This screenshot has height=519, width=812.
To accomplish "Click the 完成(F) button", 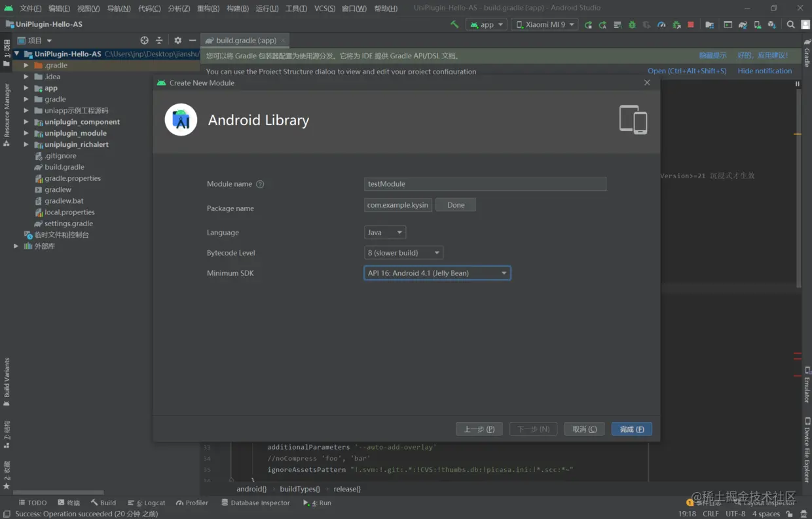I will click(x=632, y=429).
